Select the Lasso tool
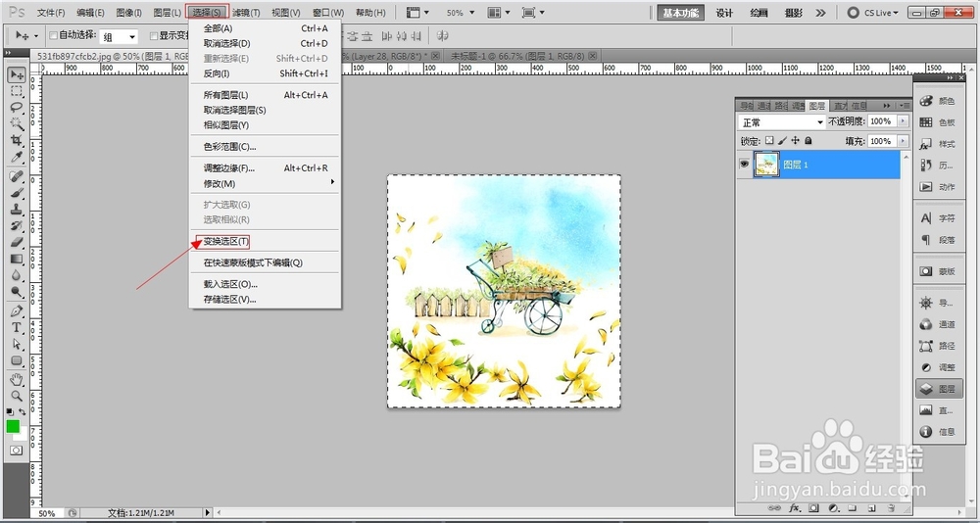The width and height of the screenshot is (980, 523). pos(17,108)
